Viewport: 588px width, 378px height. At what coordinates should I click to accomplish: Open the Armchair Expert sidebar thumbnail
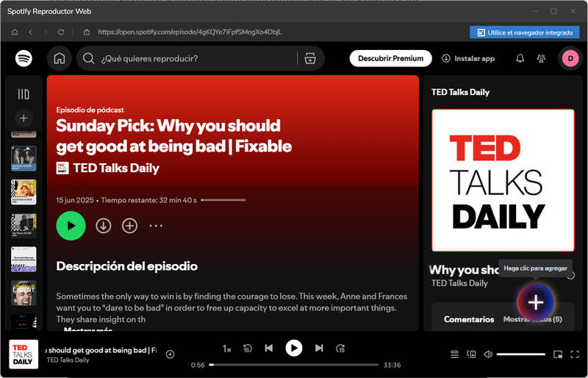point(24,293)
